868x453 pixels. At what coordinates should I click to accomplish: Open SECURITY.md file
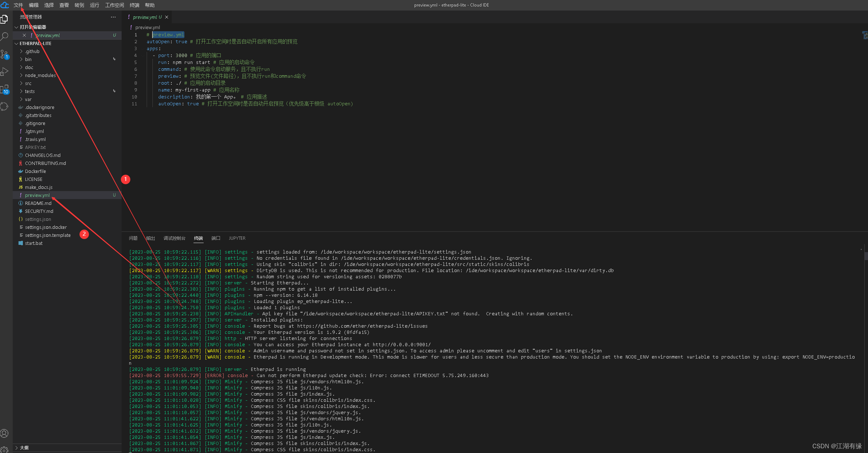coord(67,211)
